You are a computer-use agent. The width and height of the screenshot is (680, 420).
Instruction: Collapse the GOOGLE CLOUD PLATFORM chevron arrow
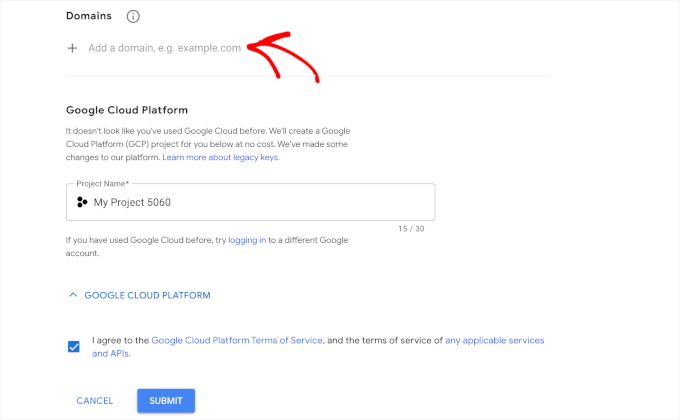pyautogui.click(x=72, y=296)
